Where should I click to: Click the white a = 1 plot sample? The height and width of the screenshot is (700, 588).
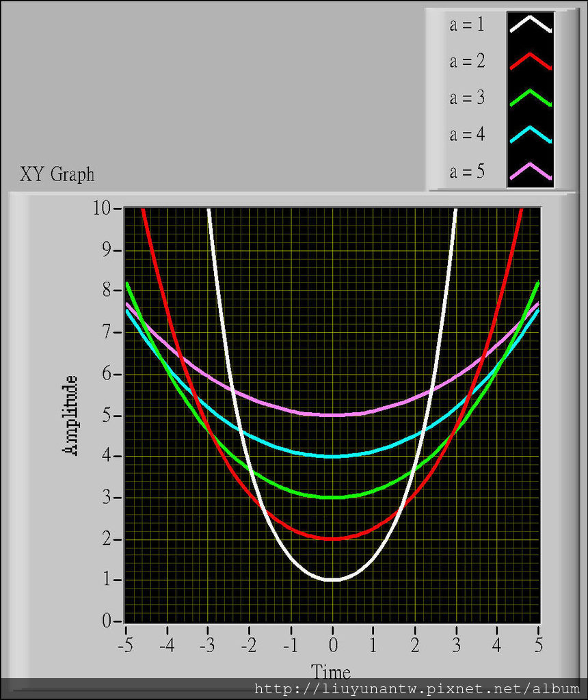(531, 25)
